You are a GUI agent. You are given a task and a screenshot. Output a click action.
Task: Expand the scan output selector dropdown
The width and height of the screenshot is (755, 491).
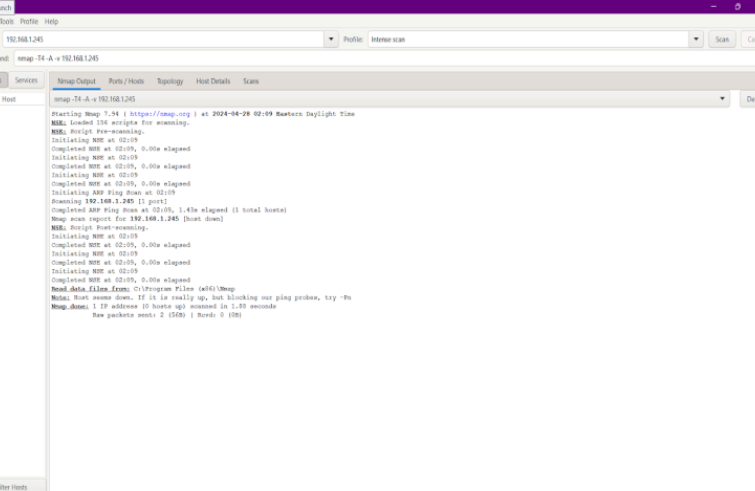pyautogui.click(x=722, y=99)
